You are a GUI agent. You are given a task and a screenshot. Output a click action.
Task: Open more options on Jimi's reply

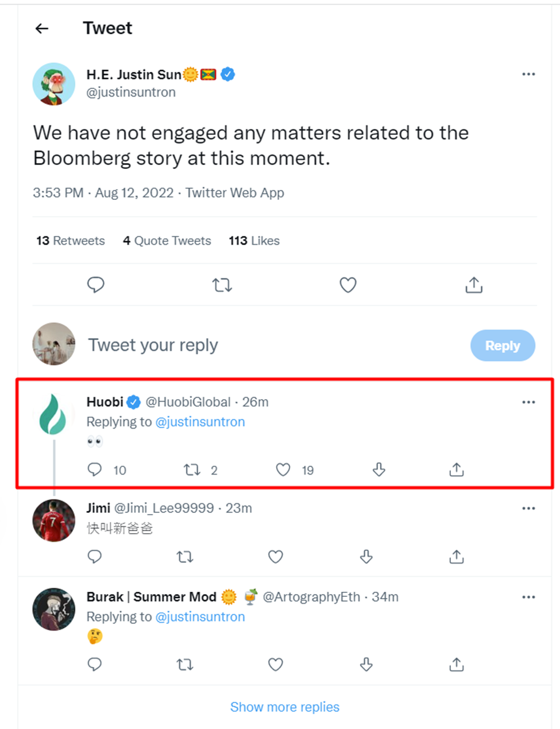(528, 508)
